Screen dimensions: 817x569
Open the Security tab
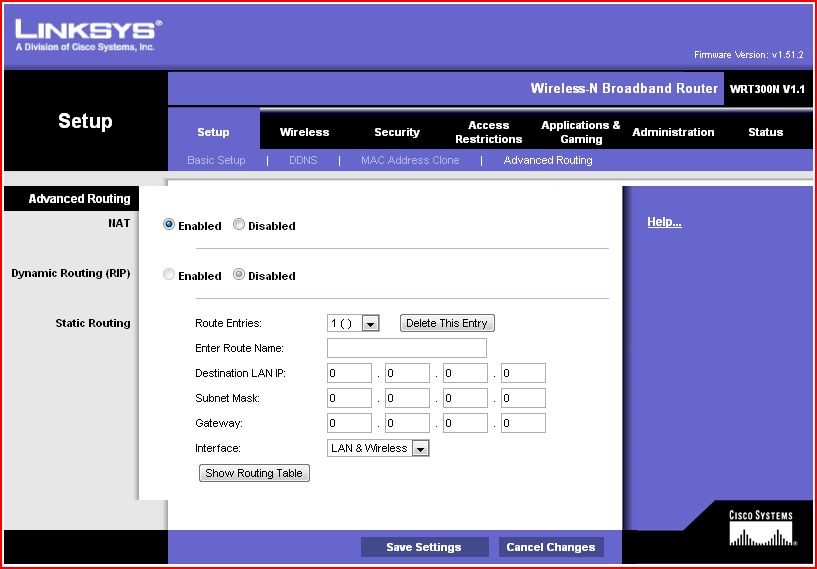(397, 132)
